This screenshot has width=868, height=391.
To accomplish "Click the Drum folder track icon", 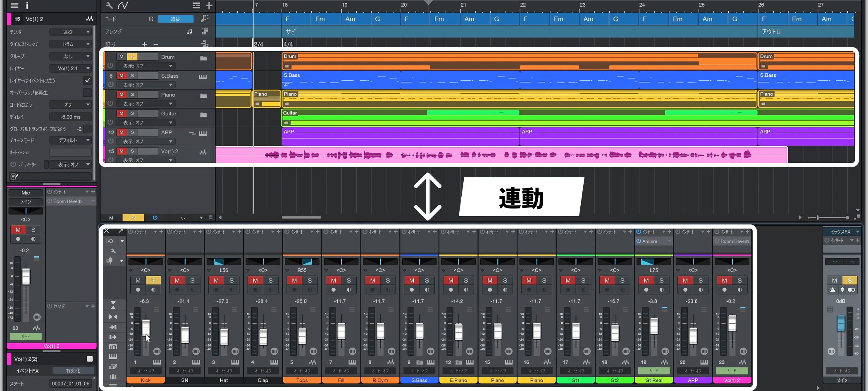I will click(x=203, y=58).
